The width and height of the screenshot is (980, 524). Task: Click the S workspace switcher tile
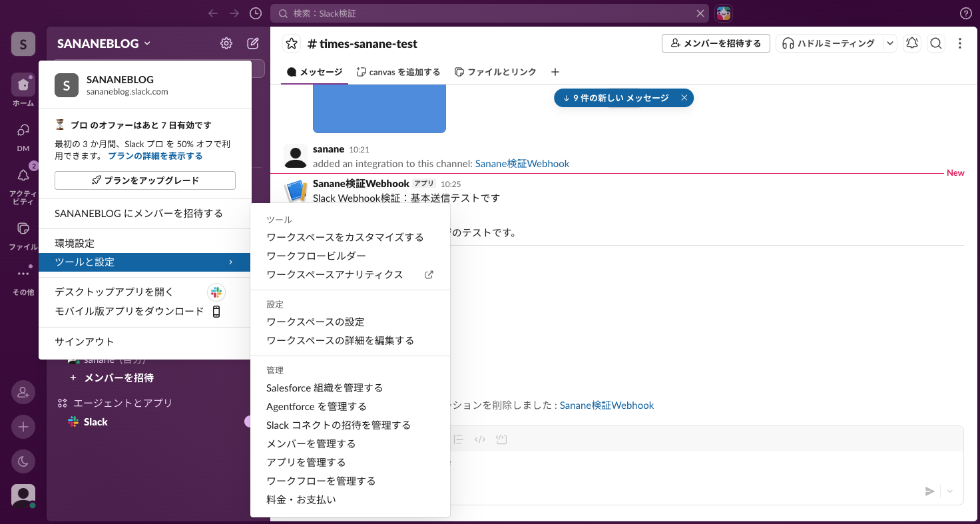[23, 44]
